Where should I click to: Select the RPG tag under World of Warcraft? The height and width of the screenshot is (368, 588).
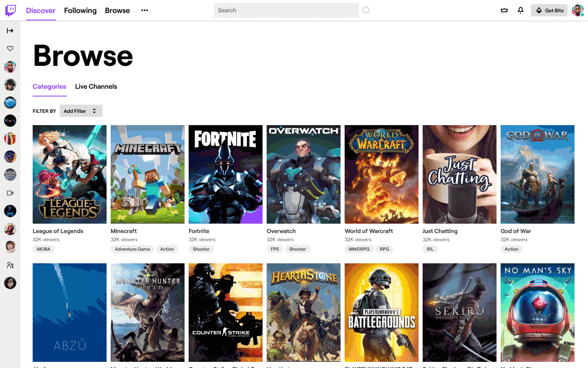point(385,249)
